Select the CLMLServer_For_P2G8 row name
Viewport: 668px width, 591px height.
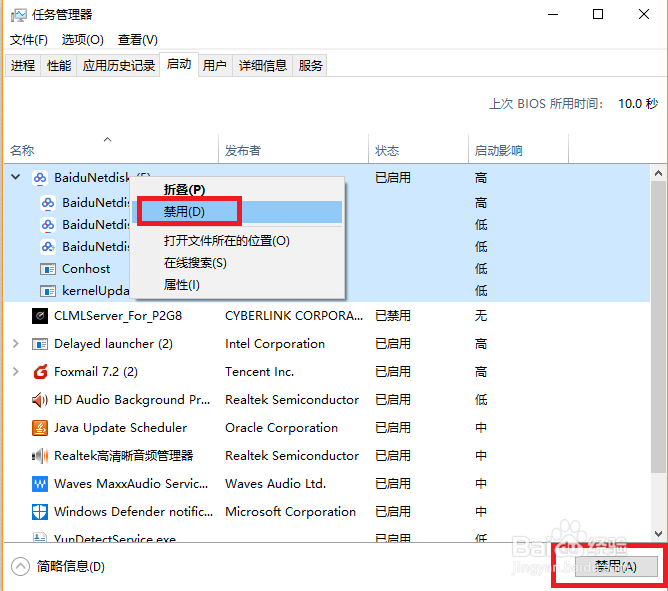118,316
